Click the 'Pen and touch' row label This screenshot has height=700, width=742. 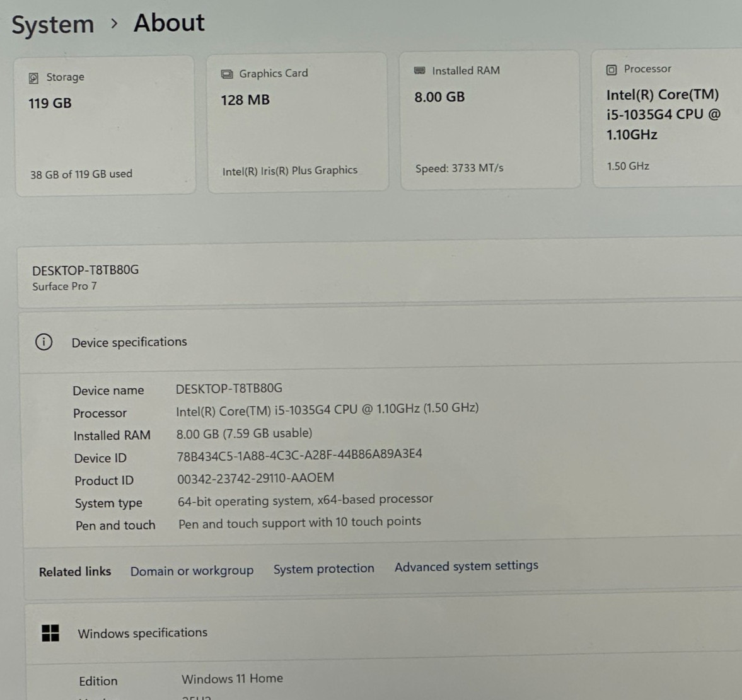pyautogui.click(x=115, y=525)
